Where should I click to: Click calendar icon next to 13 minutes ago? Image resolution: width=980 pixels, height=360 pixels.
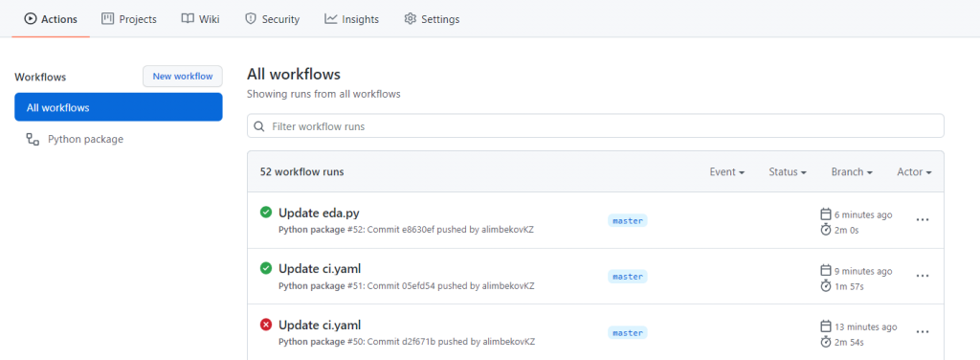(826, 326)
